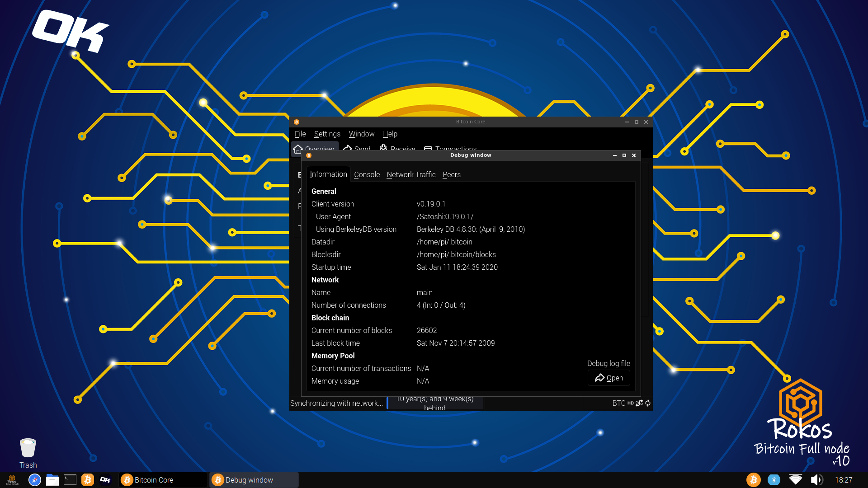Click the network connections status icon
This screenshot has width=868, height=488.
pyautogui.click(x=639, y=403)
